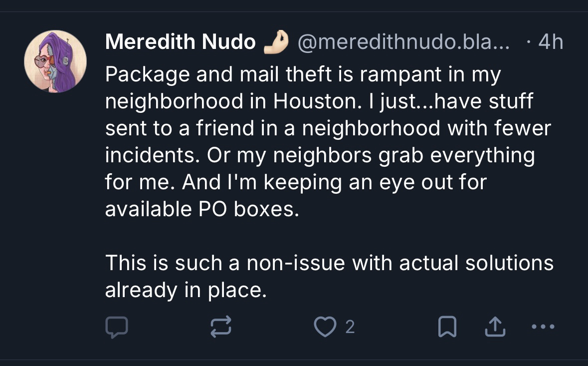
Task: Click the line starting "sent to a friend"
Action: [x=328, y=128]
